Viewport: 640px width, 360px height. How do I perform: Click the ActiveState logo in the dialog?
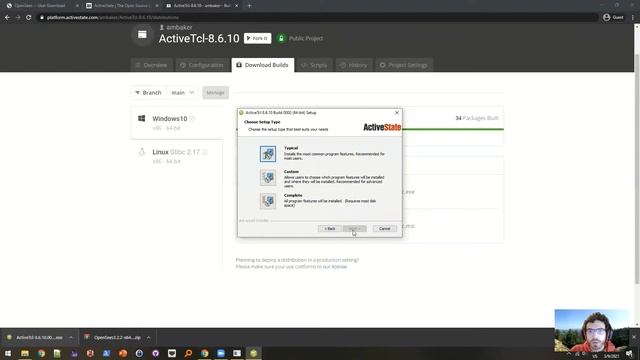(x=382, y=127)
